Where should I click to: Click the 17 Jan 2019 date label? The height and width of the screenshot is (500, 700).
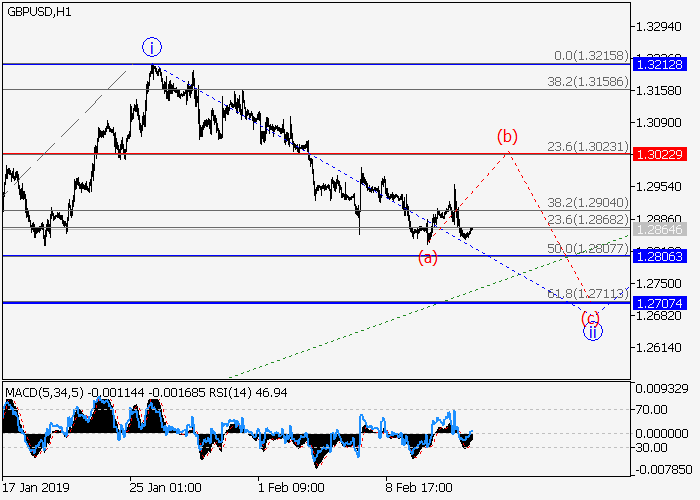click(36, 488)
